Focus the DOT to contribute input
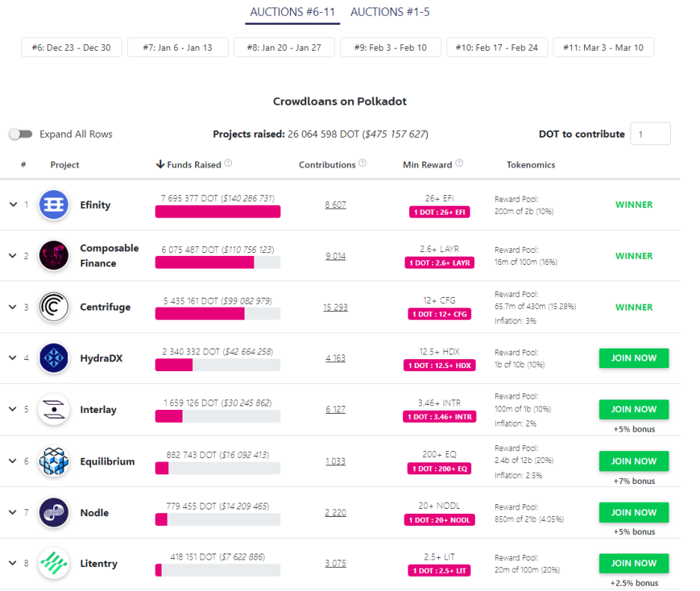Viewport: 700px width, 591px height. point(650,134)
